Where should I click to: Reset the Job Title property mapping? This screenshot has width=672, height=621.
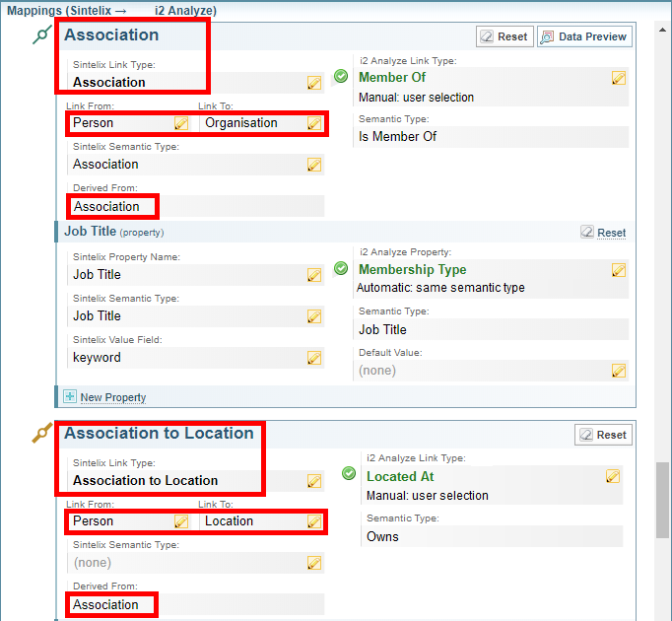pyautogui.click(x=603, y=233)
